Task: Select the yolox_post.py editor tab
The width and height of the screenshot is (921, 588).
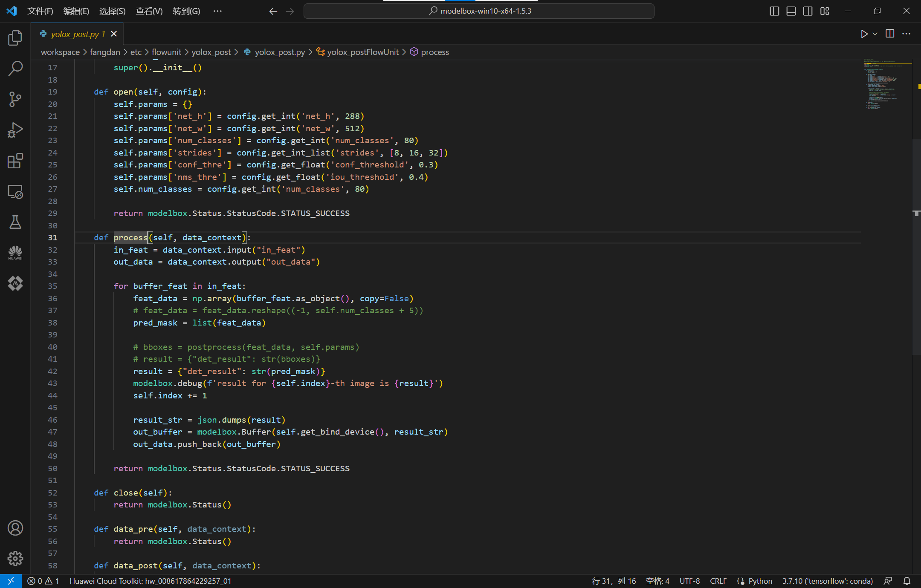Action: pyautogui.click(x=75, y=34)
